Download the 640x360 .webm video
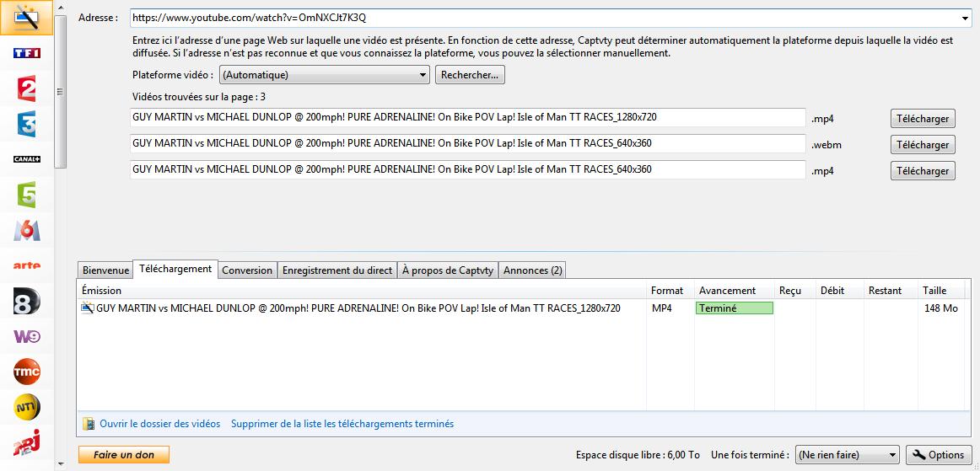The width and height of the screenshot is (980, 471). (923, 145)
